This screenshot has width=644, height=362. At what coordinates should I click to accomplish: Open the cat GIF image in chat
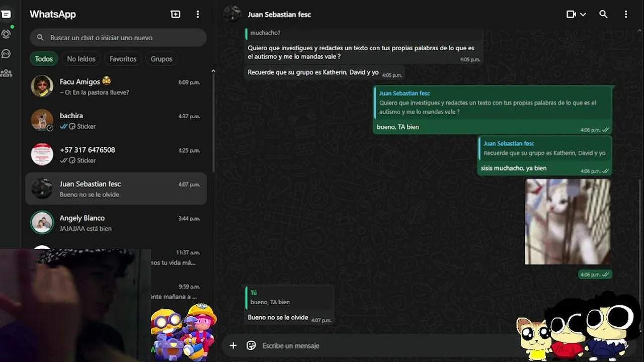[568, 222]
